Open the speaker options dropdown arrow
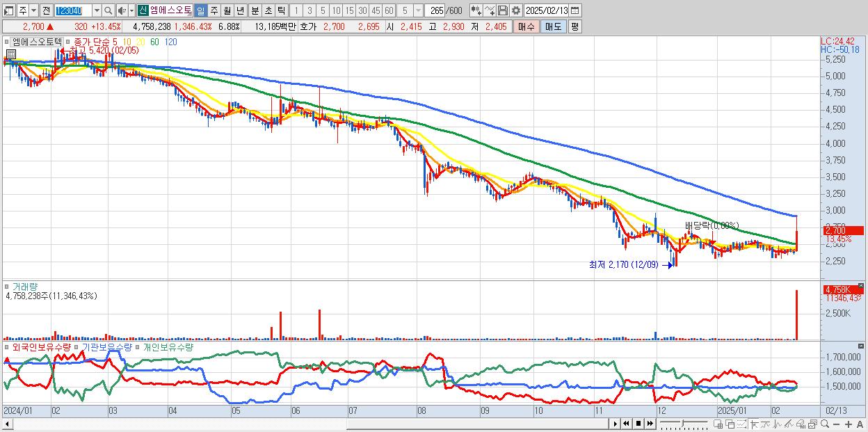This screenshot has height=432, width=868. pyautogui.click(x=131, y=10)
